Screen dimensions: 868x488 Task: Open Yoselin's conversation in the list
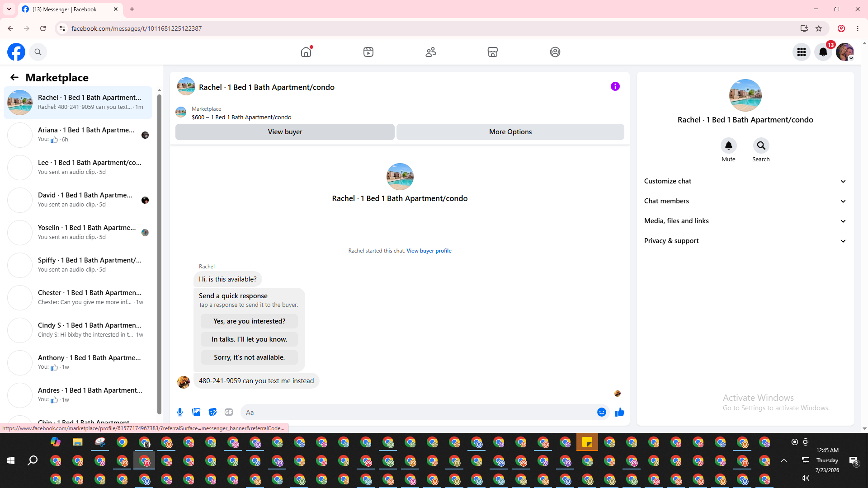(78, 233)
